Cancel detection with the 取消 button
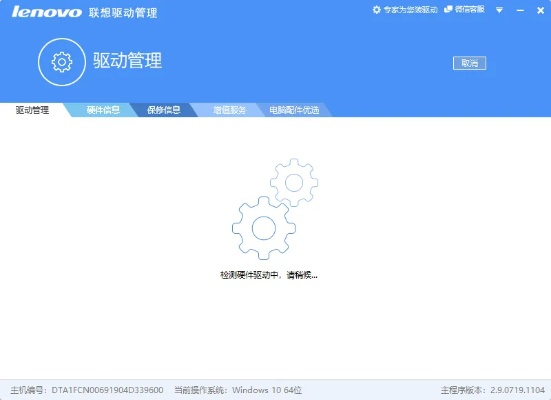 pos(469,63)
